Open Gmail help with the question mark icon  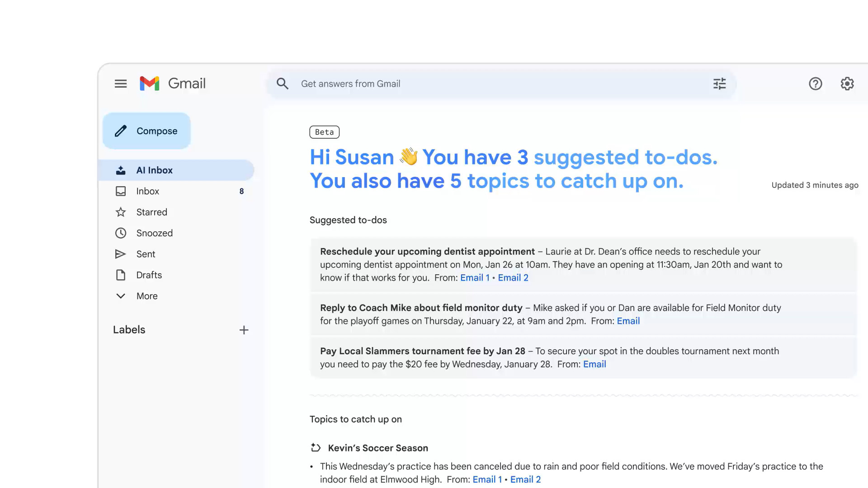(815, 84)
